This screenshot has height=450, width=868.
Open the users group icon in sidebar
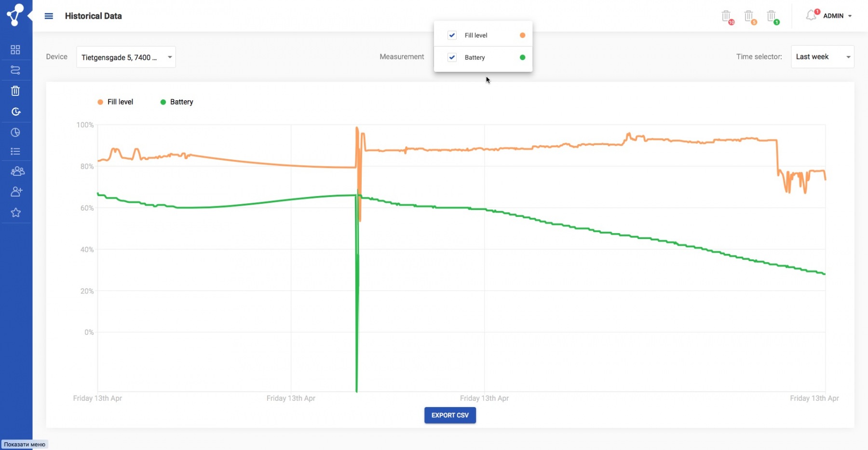[17, 171]
